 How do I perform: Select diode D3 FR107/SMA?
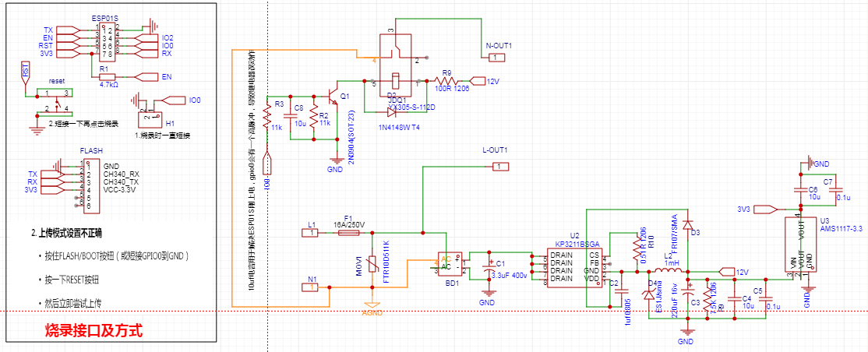pyautogui.click(x=687, y=225)
